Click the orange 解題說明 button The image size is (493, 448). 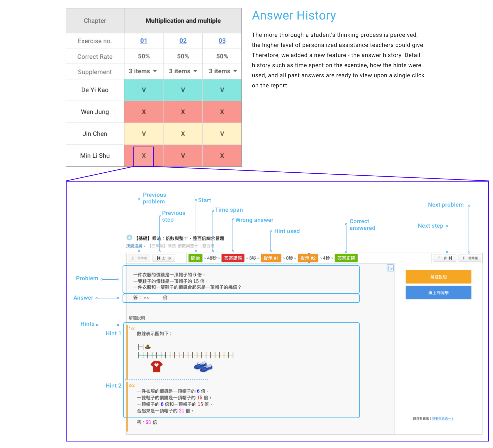tap(438, 277)
